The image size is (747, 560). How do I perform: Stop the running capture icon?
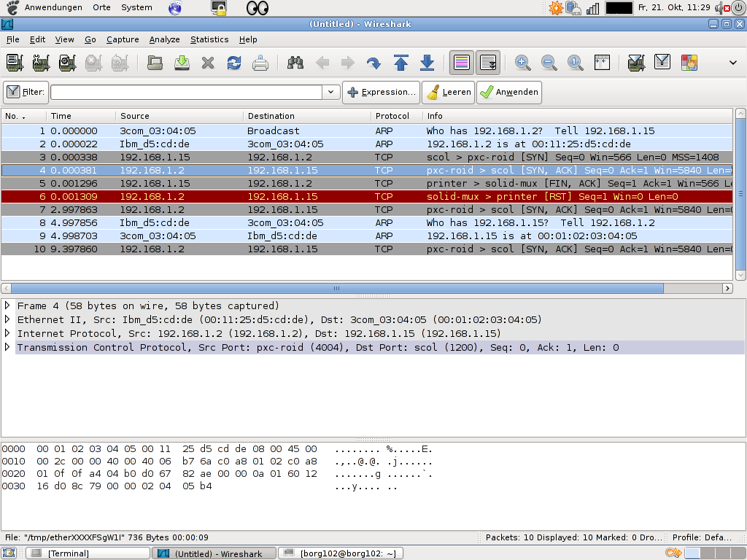(x=93, y=63)
